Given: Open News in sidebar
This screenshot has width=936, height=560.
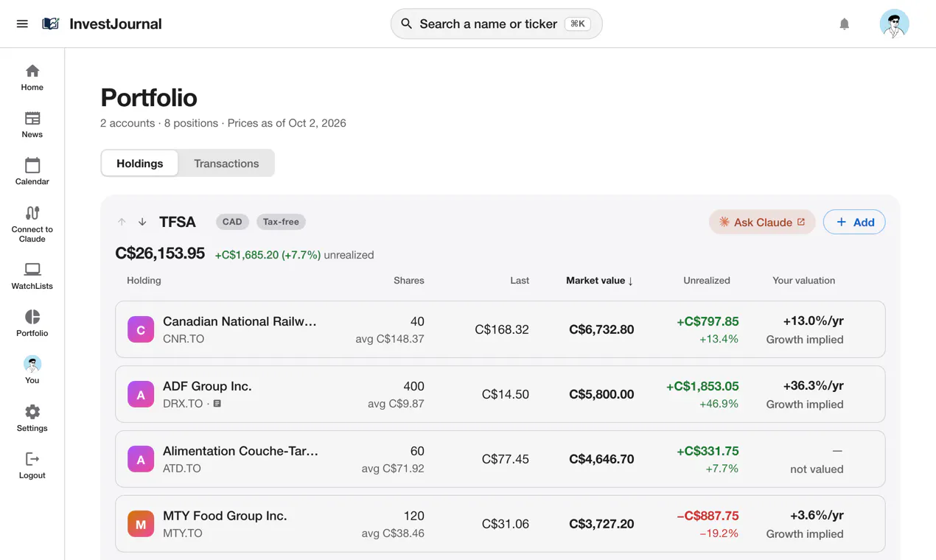Looking at the screenshot, I should pyautogui.click(x=32, y=125).
